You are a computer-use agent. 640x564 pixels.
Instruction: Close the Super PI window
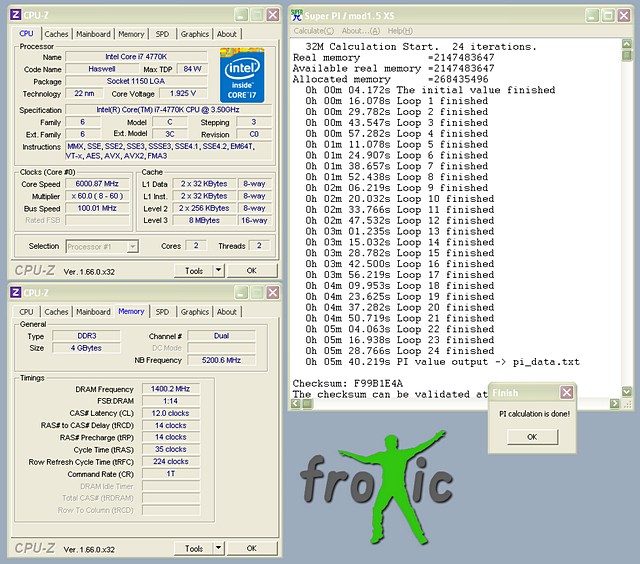pos(624,16)
